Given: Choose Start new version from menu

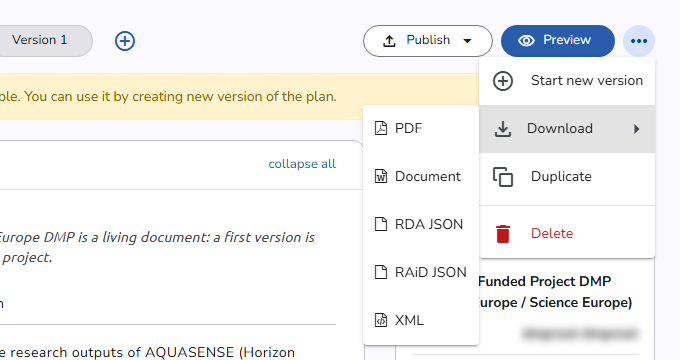Looking at the screenshot, I should coord(567,81).
